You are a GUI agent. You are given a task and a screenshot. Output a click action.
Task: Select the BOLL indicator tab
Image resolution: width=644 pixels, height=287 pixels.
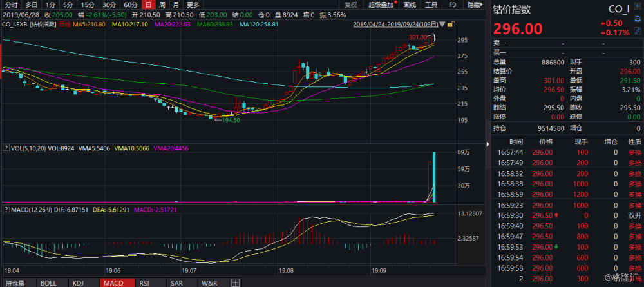point(48,282)
